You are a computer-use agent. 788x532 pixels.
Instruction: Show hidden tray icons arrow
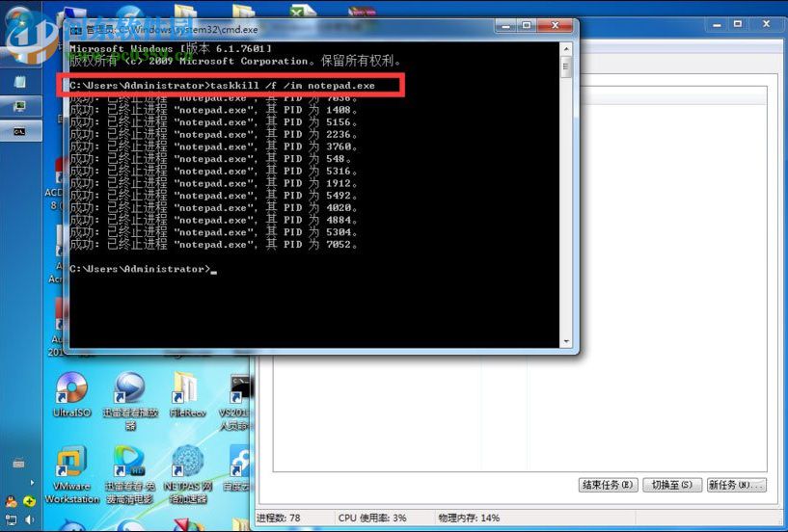click(x=32, y=483)
